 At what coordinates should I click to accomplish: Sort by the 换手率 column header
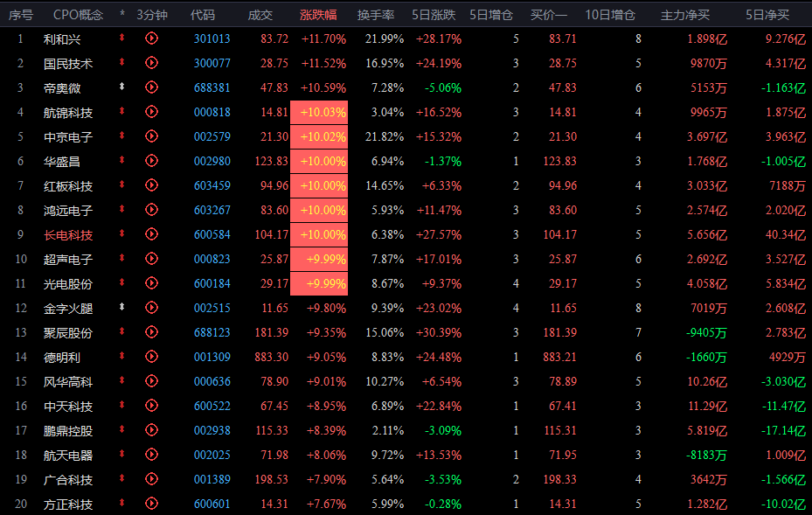376,15
